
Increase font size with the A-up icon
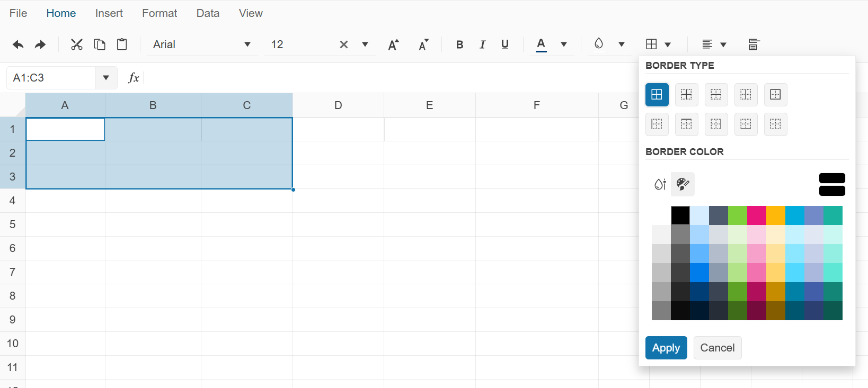(x=393, y=44)
